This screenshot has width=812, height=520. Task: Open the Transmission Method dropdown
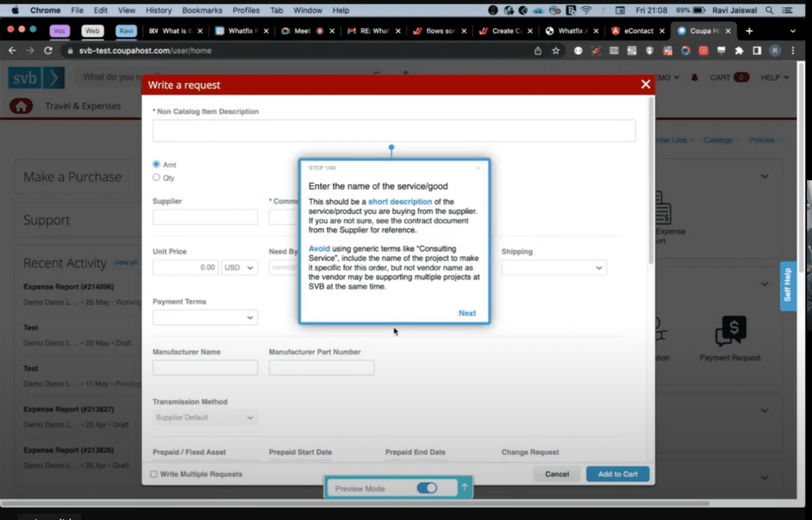coord(205,417)
